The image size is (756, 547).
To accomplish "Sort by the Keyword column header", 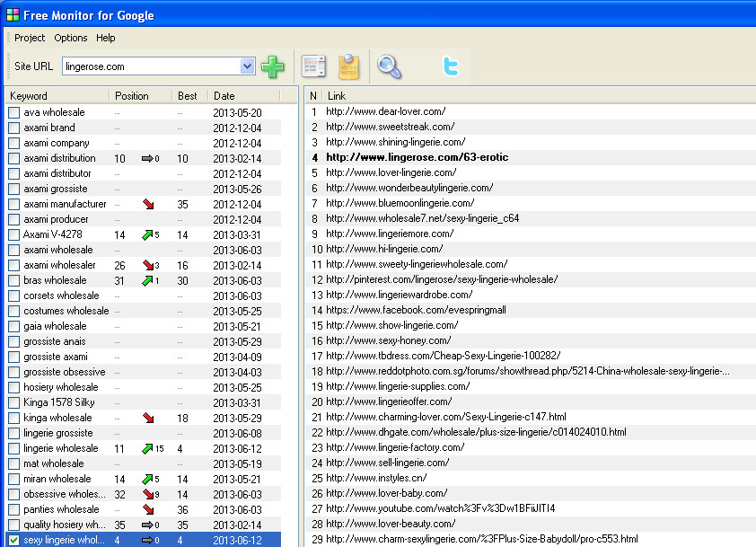I will [57, 96].
